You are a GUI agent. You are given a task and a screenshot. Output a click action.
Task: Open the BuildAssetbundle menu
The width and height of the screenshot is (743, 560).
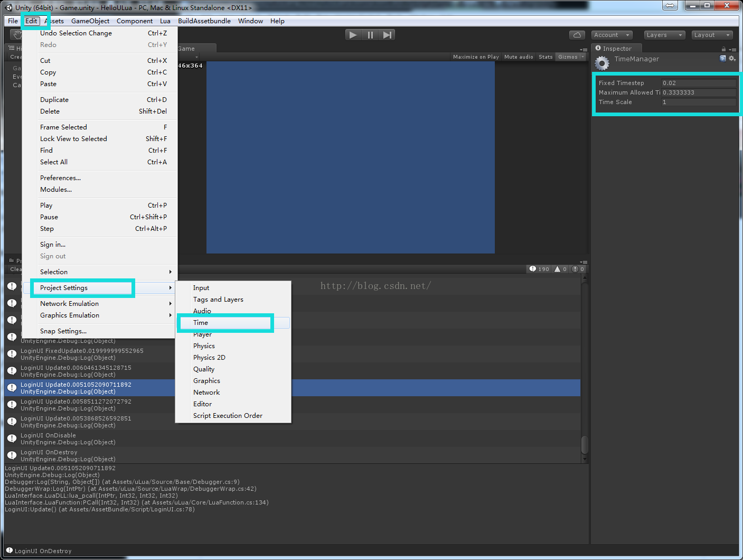(204, 21)
